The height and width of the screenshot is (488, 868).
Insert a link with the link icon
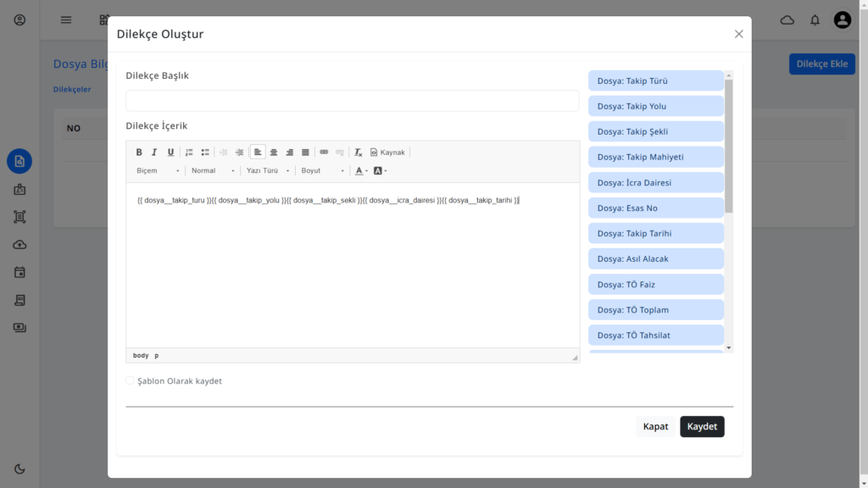pyautogui.click(x=324, y=152)
